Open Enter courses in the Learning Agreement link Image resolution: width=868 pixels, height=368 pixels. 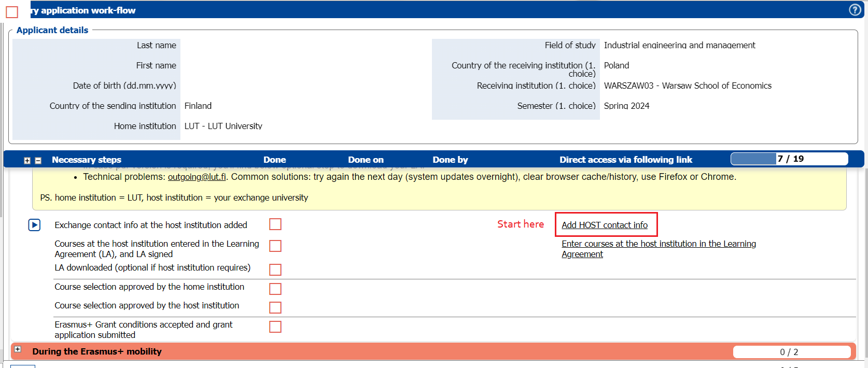pos(658,244)
